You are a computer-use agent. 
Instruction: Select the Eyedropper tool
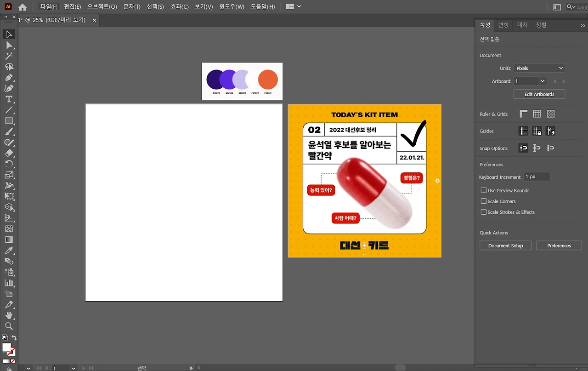click(9, 251)
